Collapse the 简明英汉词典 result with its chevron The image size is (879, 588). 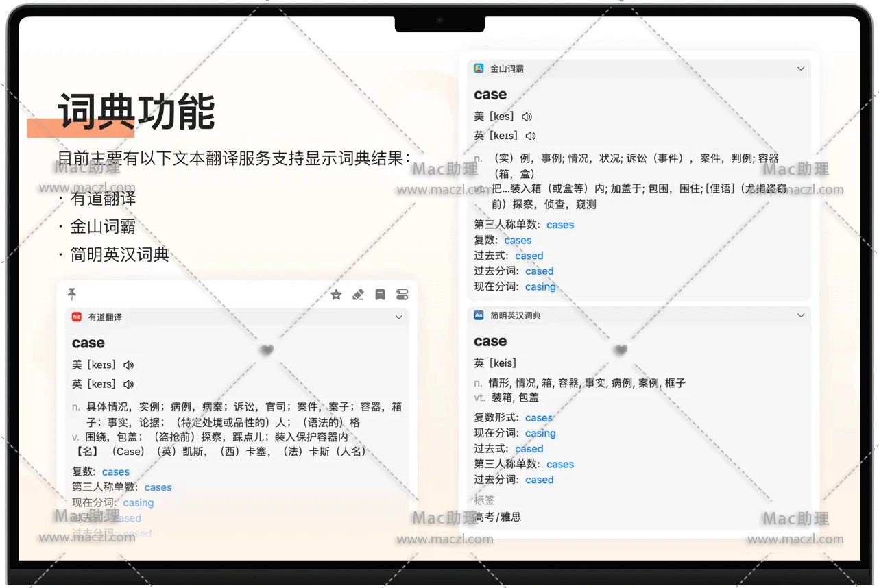801,315
